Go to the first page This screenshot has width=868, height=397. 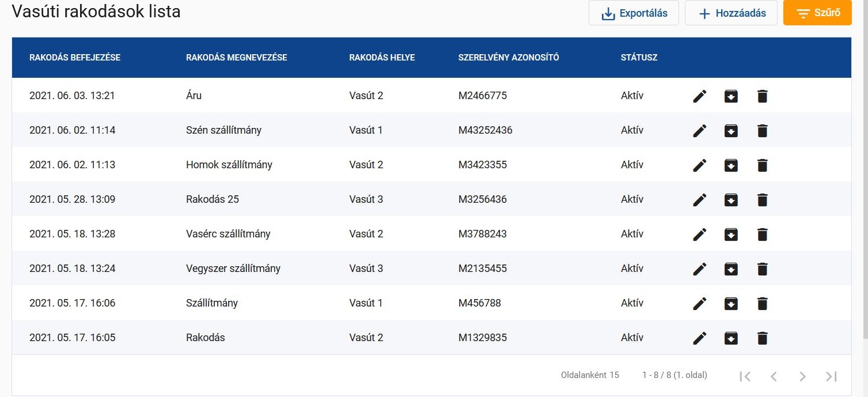coord(745,376)
